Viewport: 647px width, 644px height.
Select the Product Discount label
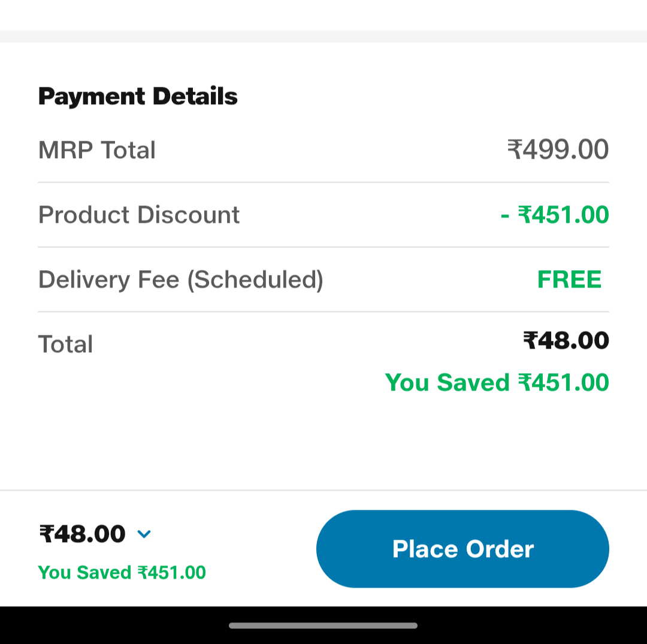(139, 214)
